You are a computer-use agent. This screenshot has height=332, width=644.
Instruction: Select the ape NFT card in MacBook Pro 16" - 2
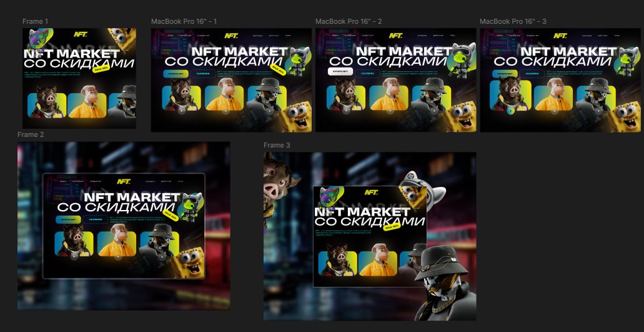tap(389, 95)
